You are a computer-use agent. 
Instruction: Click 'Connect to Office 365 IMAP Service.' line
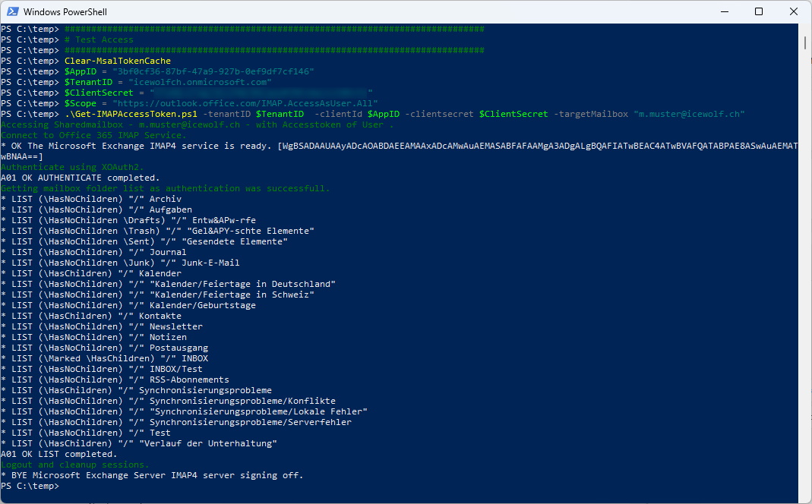[93, 135]
